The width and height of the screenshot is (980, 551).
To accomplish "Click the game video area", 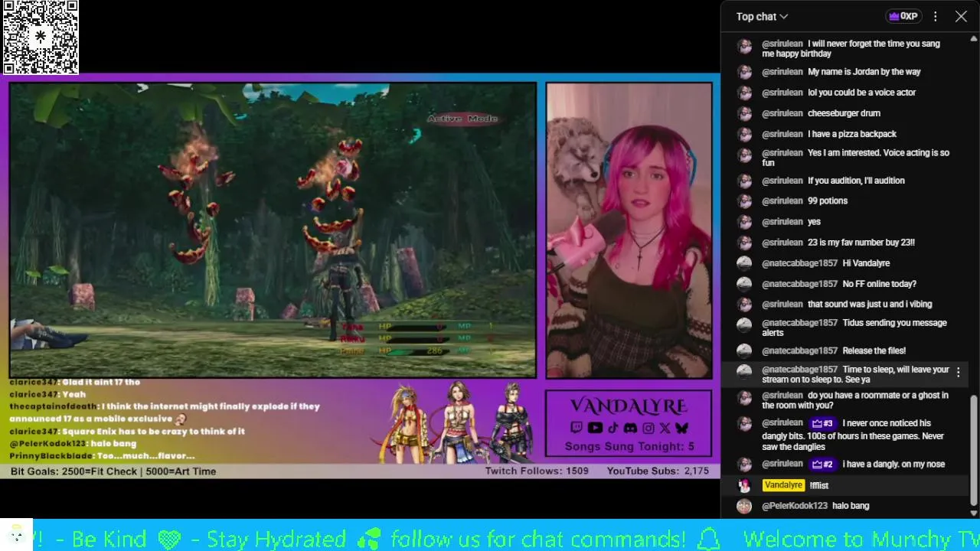I will click(x=273, y=230).
